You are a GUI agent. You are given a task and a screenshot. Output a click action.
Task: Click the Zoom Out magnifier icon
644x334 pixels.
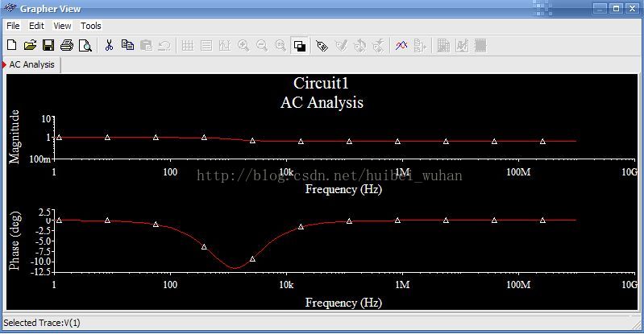(x=262, y=45)
